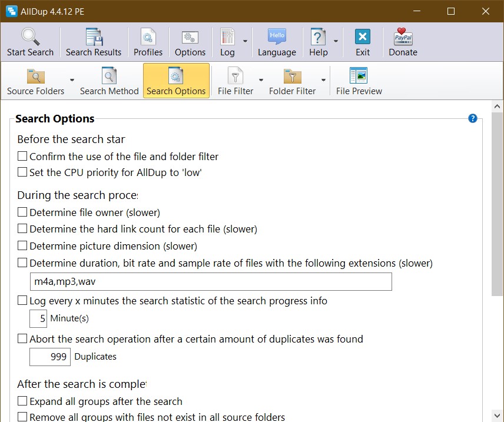Switch to the File Preview tab
This screenshot has width=504, height=422.
click(359, 81)
